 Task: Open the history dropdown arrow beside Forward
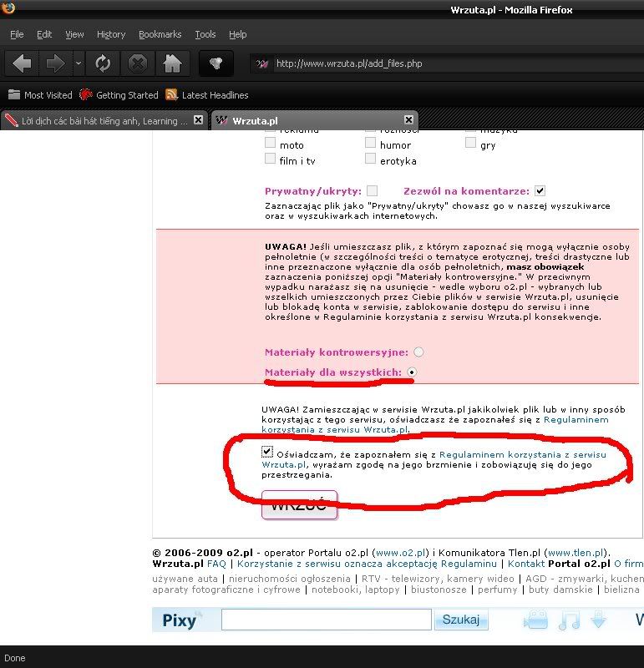pyautogui.click(x=79, y=63)
